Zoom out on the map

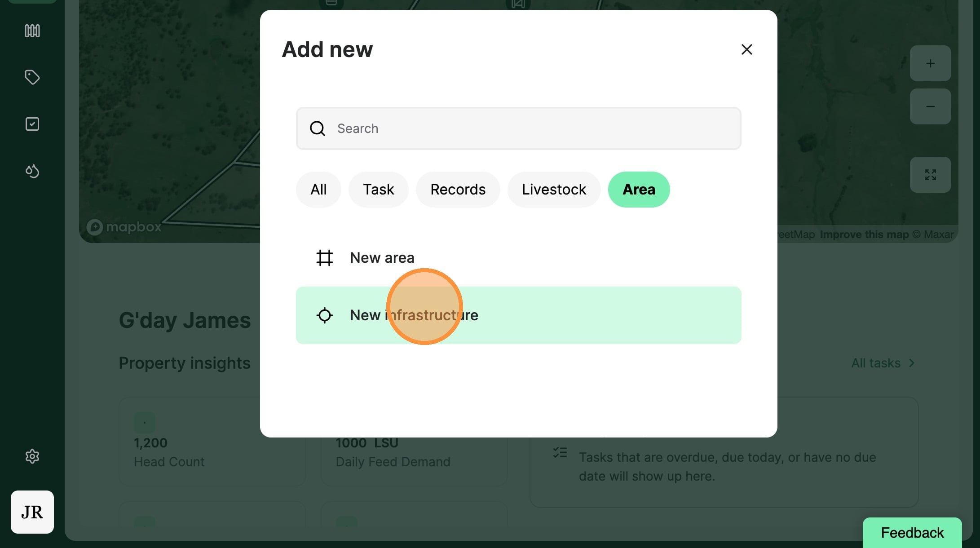(930, 106)
